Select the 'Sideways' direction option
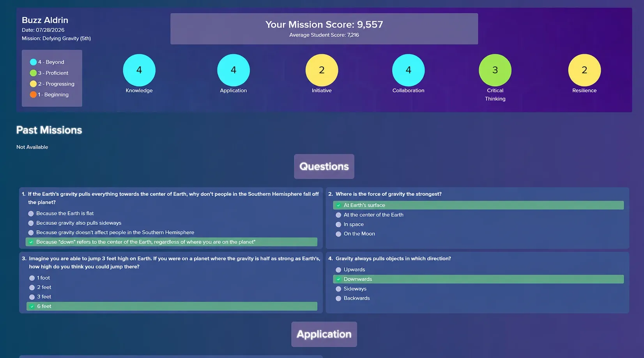The height and width of the screenshot is (358, 644). point(338,289)
